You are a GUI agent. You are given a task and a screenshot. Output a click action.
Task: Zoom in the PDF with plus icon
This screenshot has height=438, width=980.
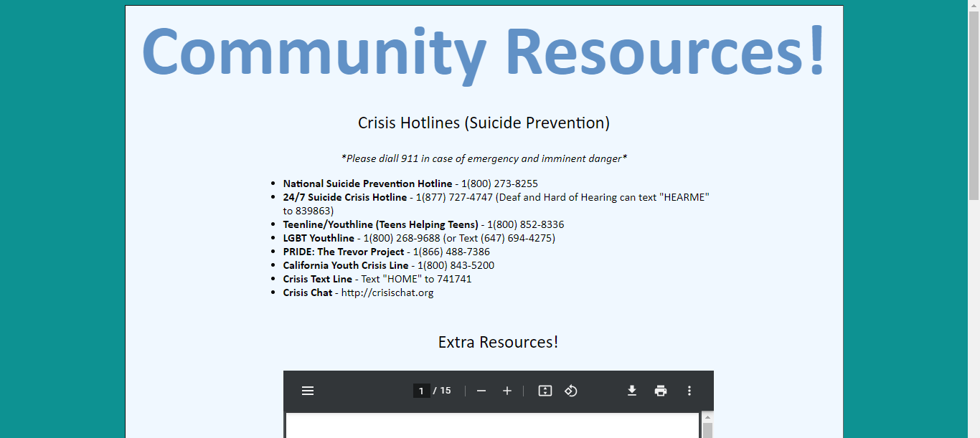coord(507,391)
